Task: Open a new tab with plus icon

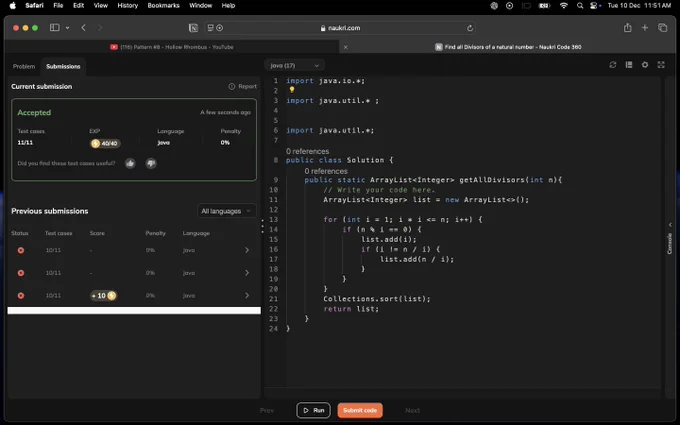Action: [x=645, y=28]
